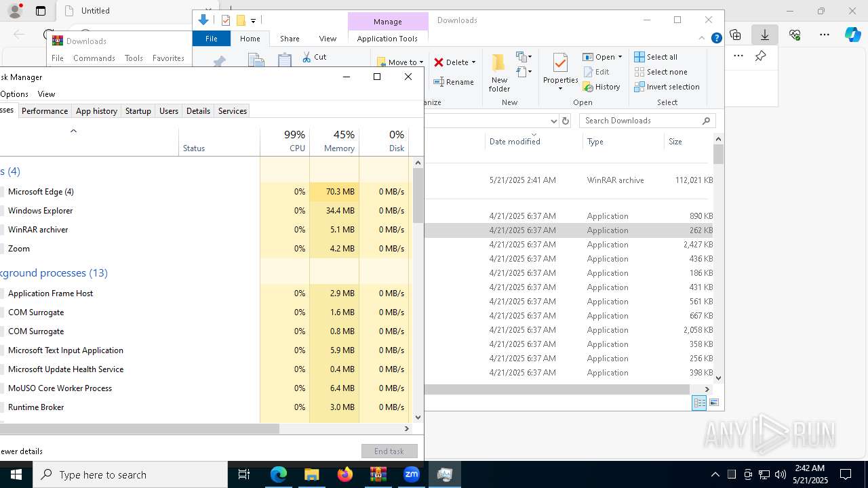Pin the Edge downloads flyout
The height and width of the screenshot is (488, 868).
761,56
